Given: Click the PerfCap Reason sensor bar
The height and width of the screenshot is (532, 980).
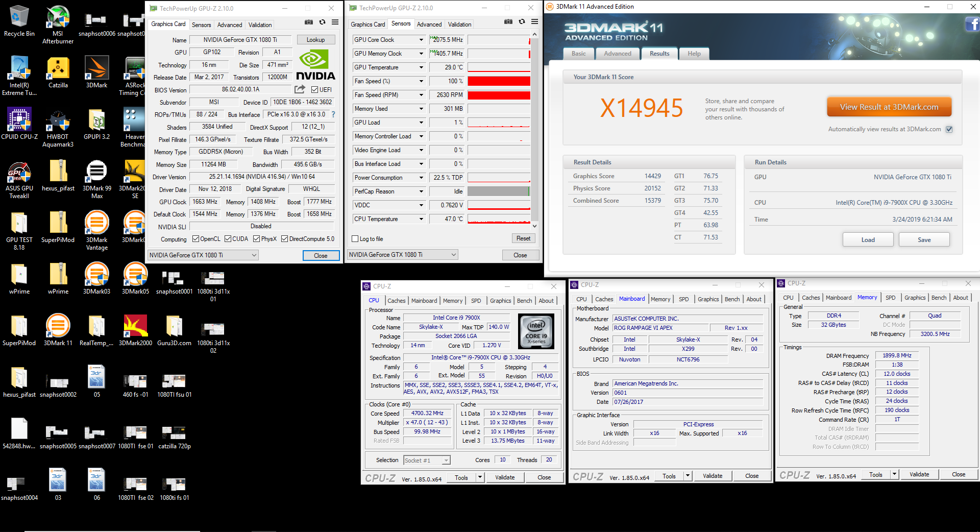Looking at the screenshot, I should click(499, 191).
